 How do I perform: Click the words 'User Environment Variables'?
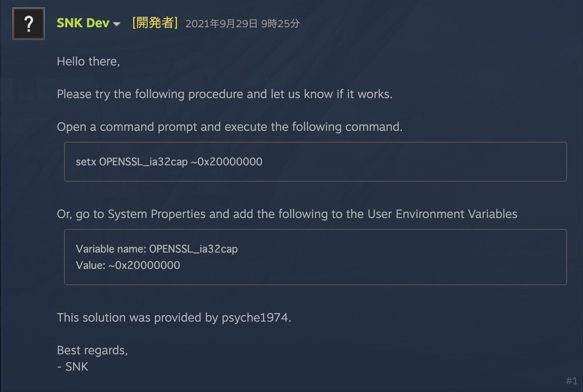[x=442, y=214]
